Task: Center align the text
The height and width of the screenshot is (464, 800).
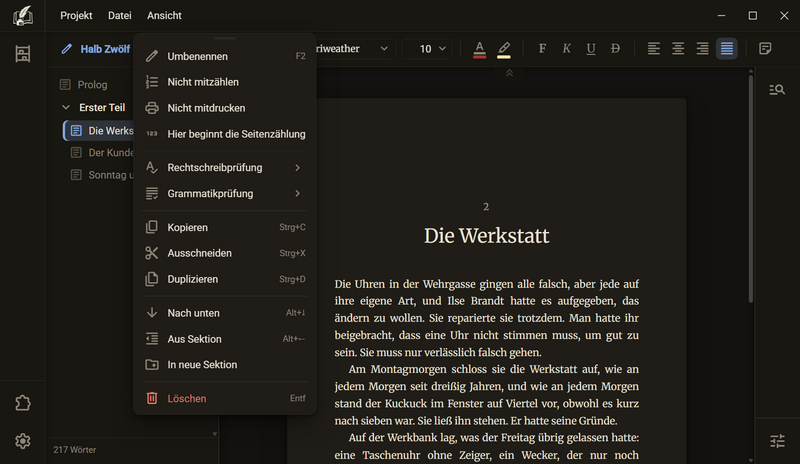Action: 678,48
